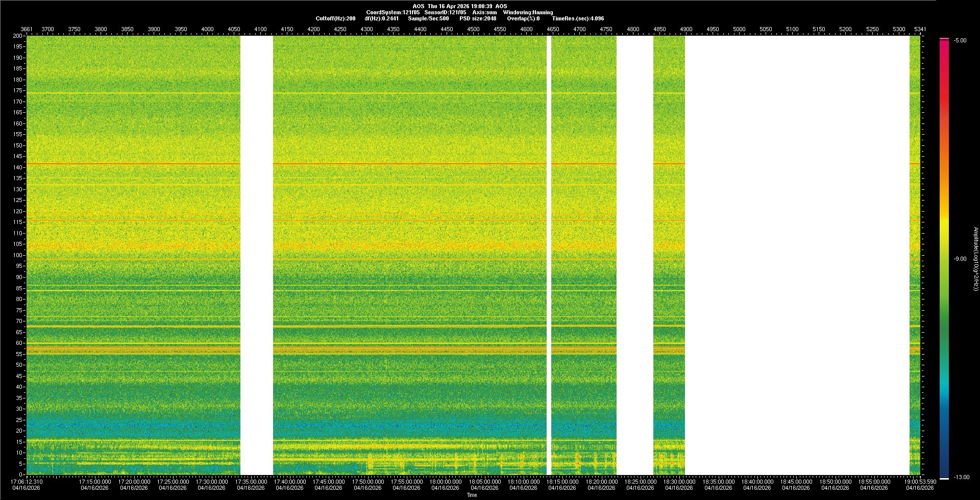Image resolution: width=980 pixels, height=500 pixels.
Task: Select the 18:15:00.000 time axis label
Action: (562, 481)
